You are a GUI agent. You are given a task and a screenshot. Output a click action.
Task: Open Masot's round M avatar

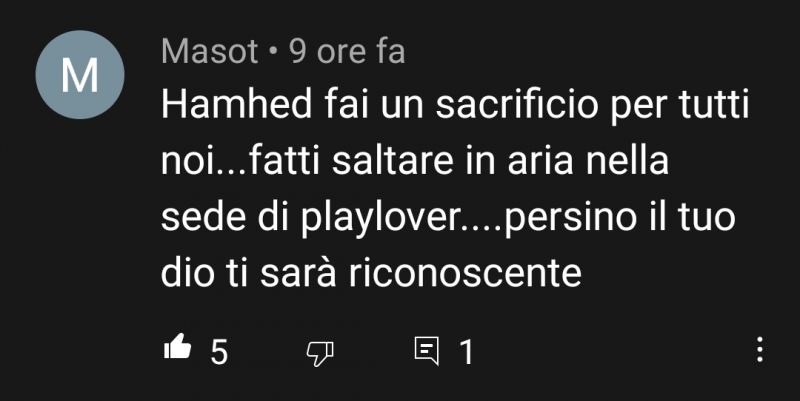(80, 74)
